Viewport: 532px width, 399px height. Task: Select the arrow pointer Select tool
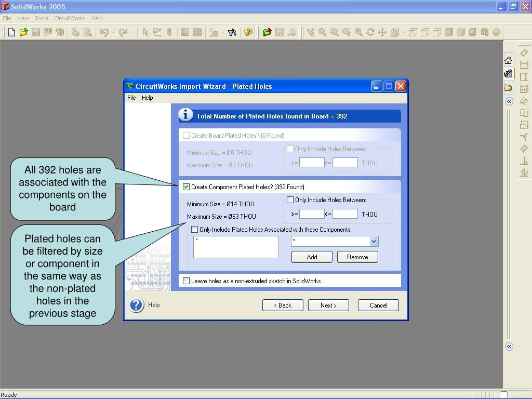point(145,32)
